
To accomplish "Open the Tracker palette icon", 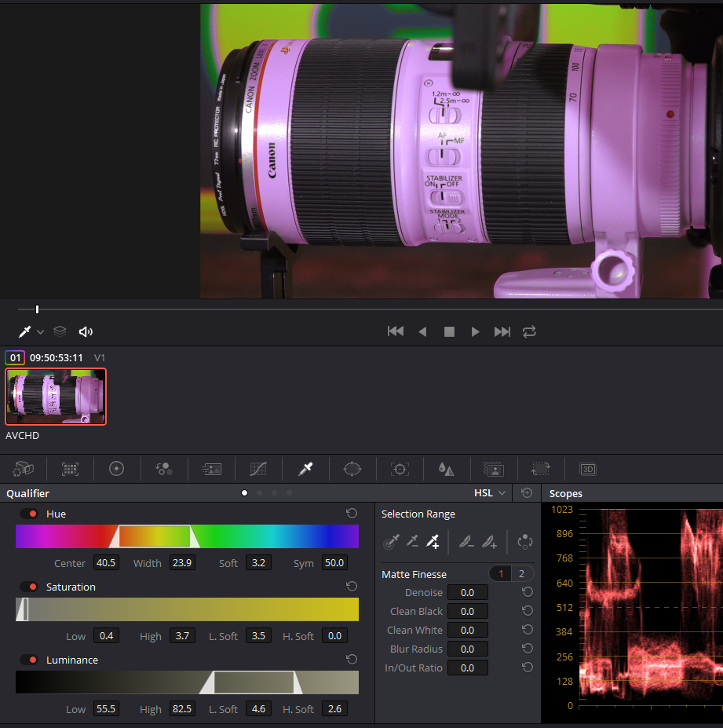I will pos(400,469).
